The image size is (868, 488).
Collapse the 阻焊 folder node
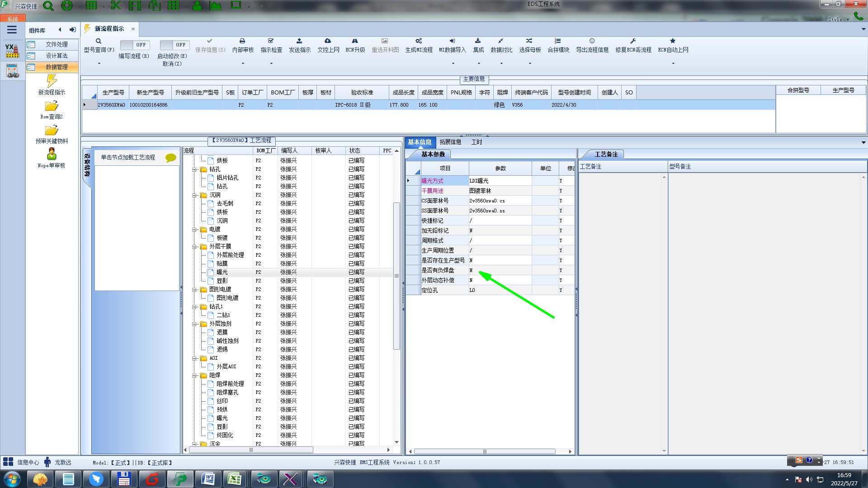[194, 375]
